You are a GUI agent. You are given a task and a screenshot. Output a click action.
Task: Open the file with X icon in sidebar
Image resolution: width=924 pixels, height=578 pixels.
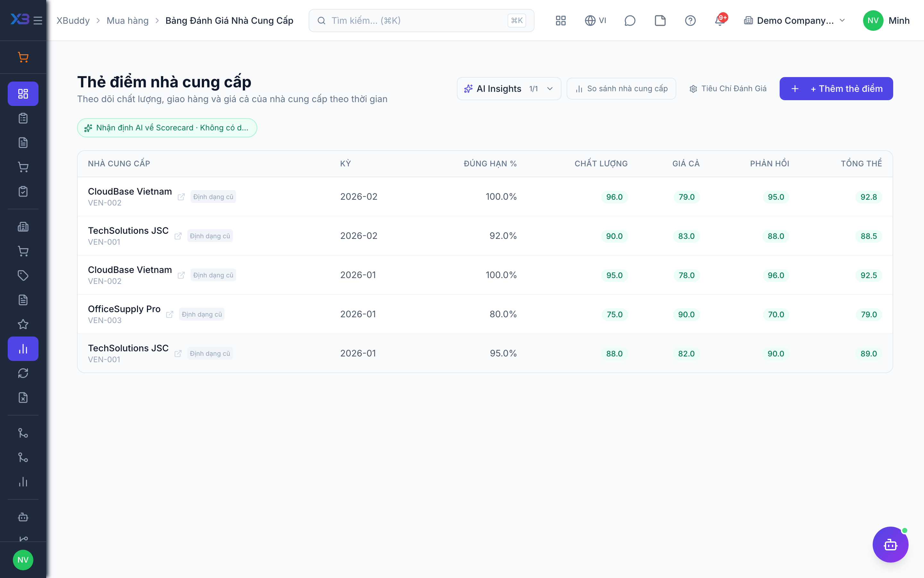[23, 398]
